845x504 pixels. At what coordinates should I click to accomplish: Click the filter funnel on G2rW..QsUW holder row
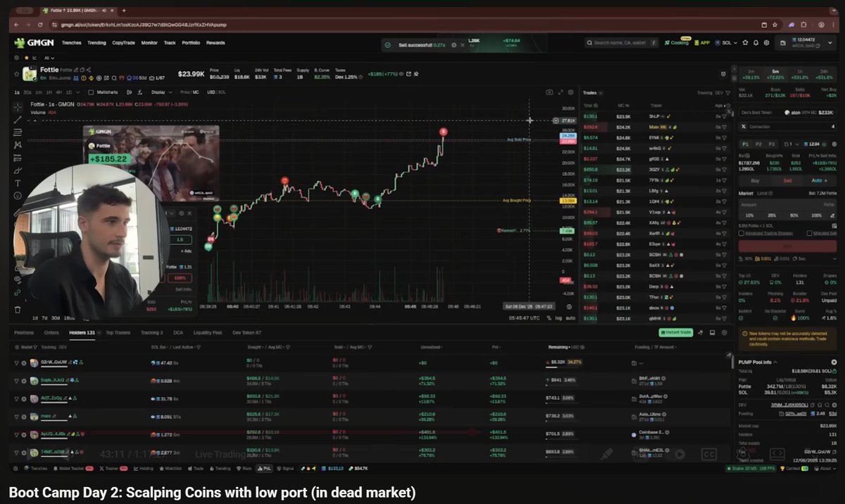pyautogui.click(x=16, y=363)
